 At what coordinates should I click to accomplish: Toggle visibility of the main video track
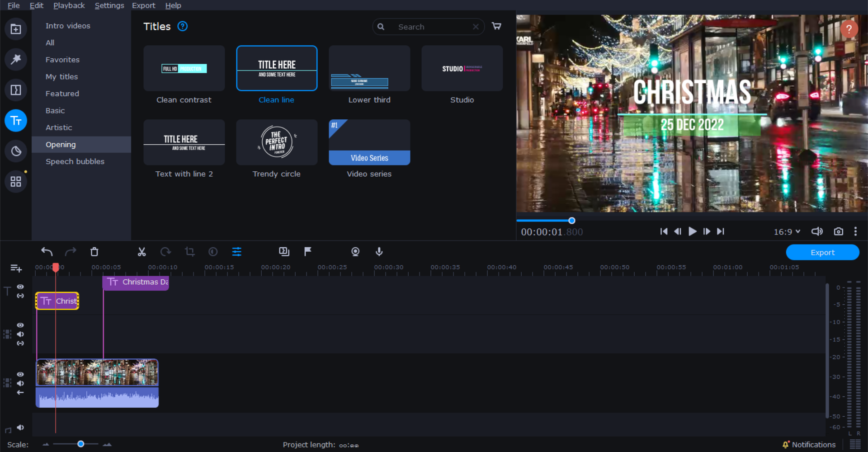point(20,374)
